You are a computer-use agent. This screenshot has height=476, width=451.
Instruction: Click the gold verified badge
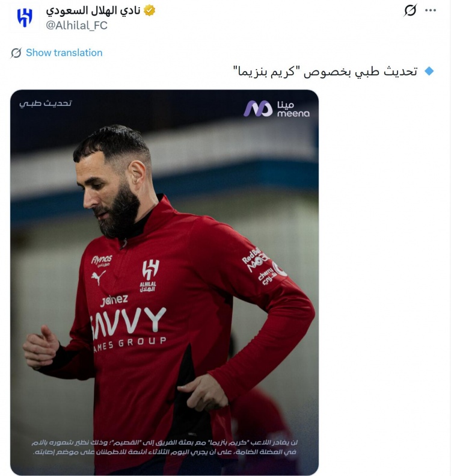coord(149,11)
